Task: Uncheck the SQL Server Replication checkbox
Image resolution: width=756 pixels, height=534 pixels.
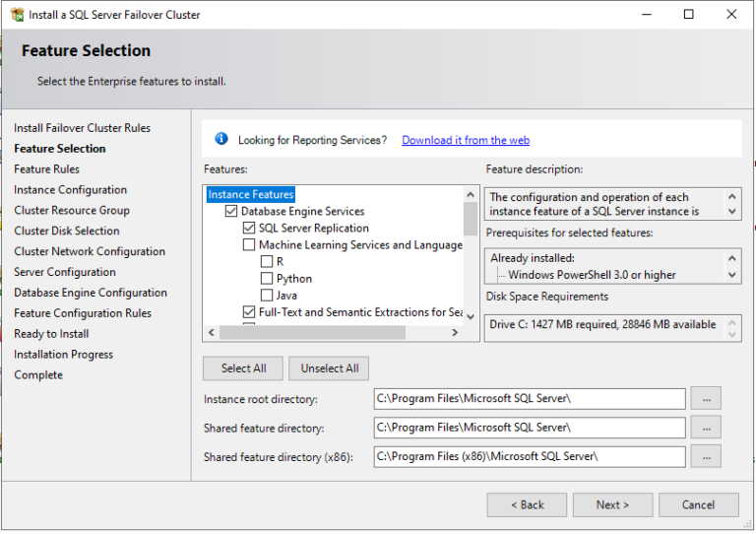Action: point(249,229)
